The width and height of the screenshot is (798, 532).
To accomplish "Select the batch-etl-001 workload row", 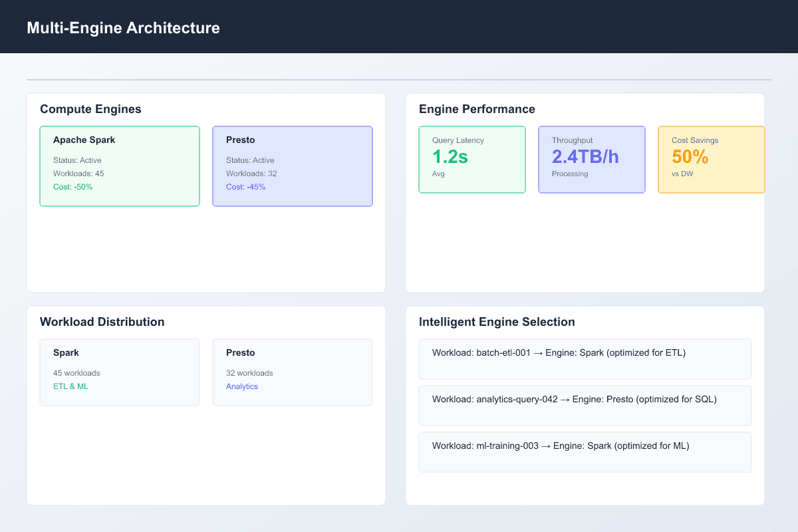I will pyautogui.click(x=585, y=359).
